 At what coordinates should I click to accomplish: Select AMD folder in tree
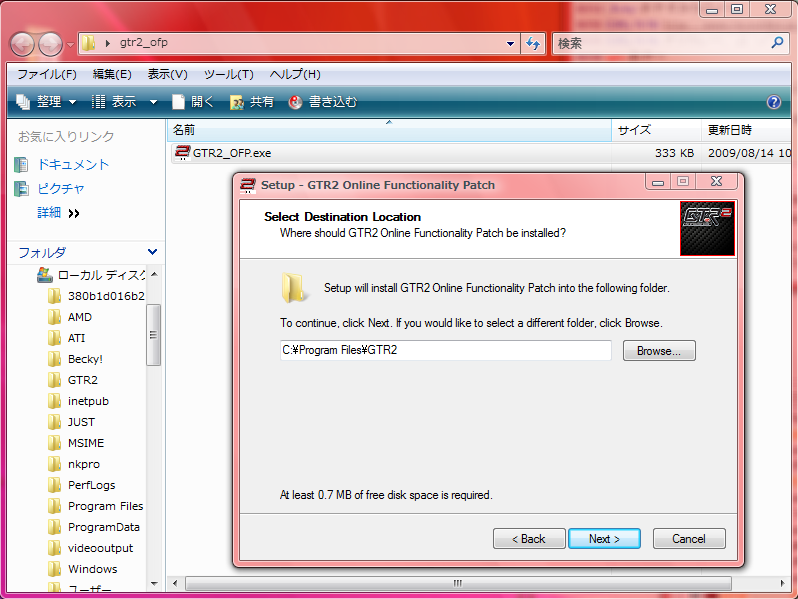click(x=79, y=317)
